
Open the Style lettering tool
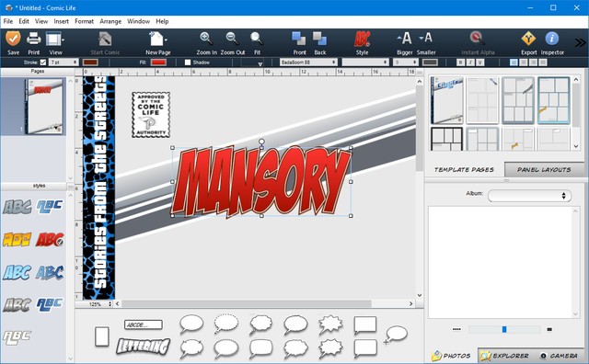pyautogui.click(x=362, y=39)
